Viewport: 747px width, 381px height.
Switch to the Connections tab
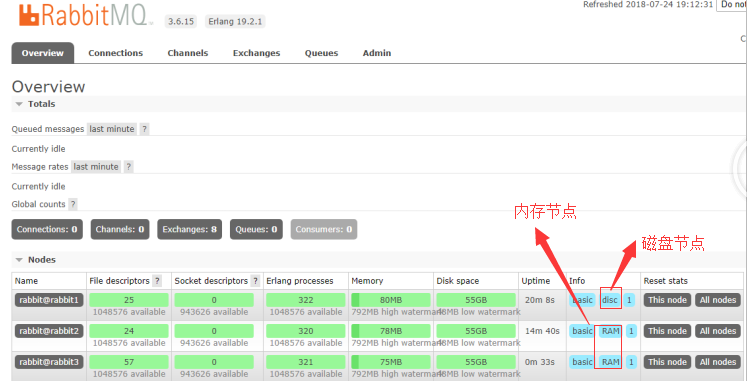[115, 53]
